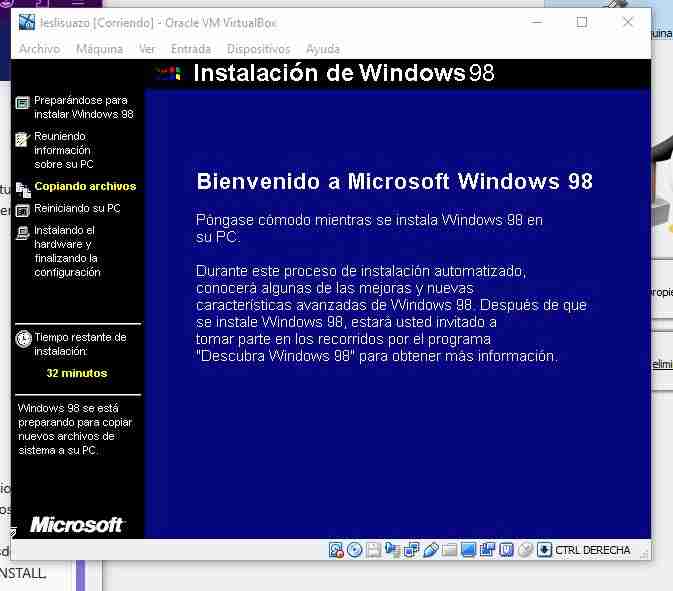Open the audio settings status icon
This screenshot has width=673, height=591.
point(392,550)
